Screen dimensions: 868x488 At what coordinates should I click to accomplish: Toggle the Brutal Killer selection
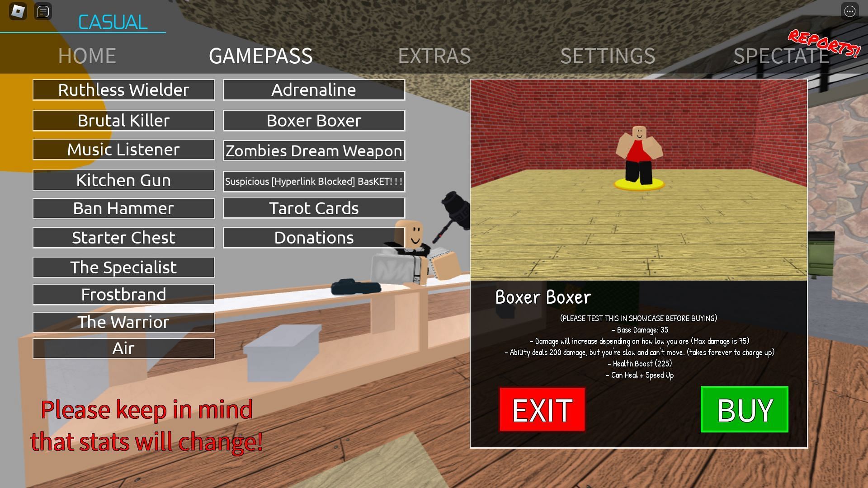pyautogui.click(x=123, y=120)
